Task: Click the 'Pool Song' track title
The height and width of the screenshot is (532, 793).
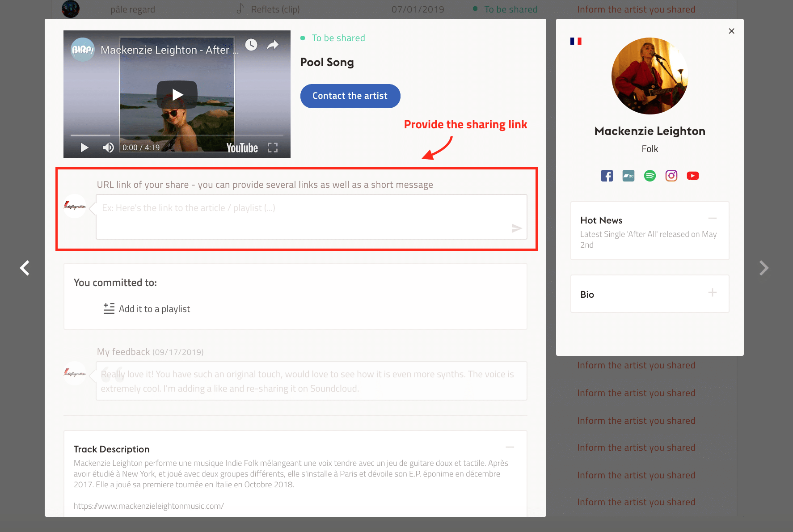Action: 327,62
